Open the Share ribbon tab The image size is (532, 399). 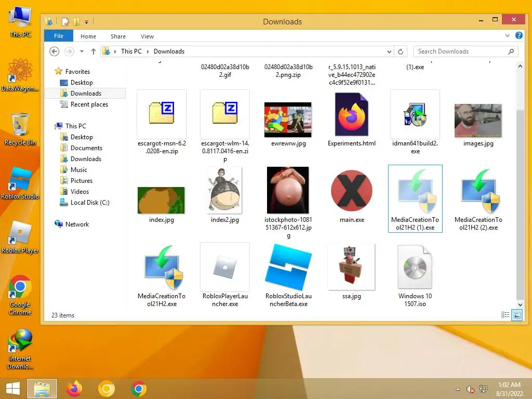point(118,36)
